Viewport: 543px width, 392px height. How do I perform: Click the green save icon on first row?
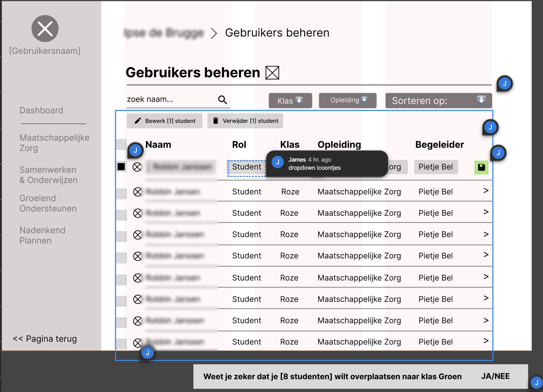(x=481, y=167)
